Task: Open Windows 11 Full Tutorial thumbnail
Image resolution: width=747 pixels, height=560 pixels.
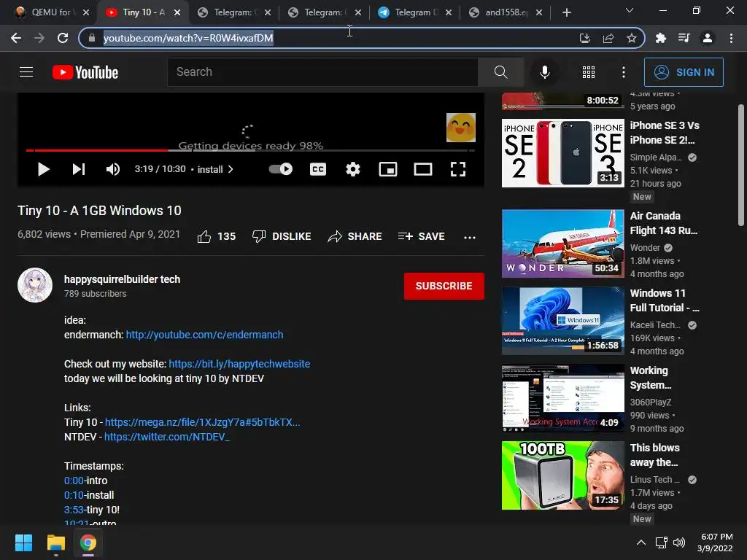Action: tap(562, 321)
